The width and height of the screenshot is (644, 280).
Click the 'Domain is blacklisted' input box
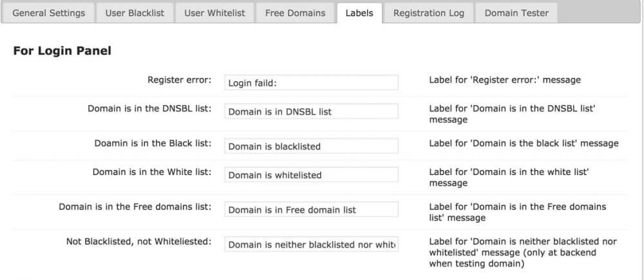click(x=311, y=146)
